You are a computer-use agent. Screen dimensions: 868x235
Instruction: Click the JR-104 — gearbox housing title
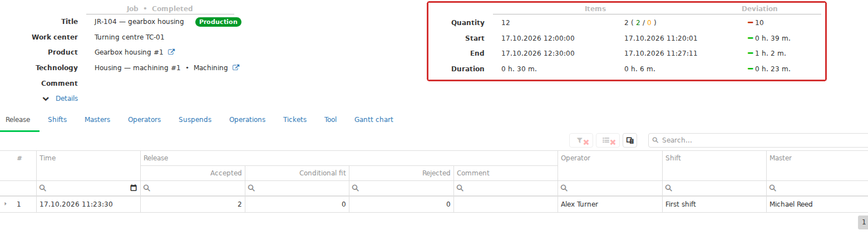[x=139, y=22]
